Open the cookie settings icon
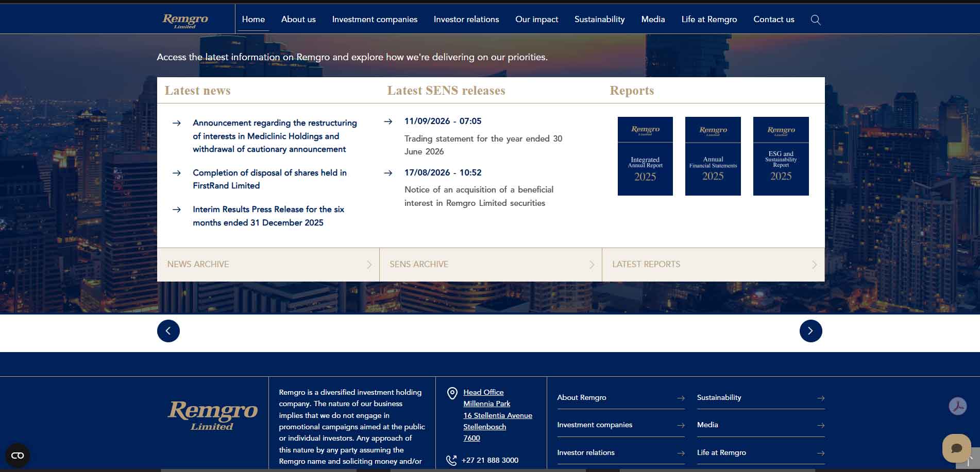Image resolution: width=980 pixels, height=472 pixels. (x=18, y=456)
